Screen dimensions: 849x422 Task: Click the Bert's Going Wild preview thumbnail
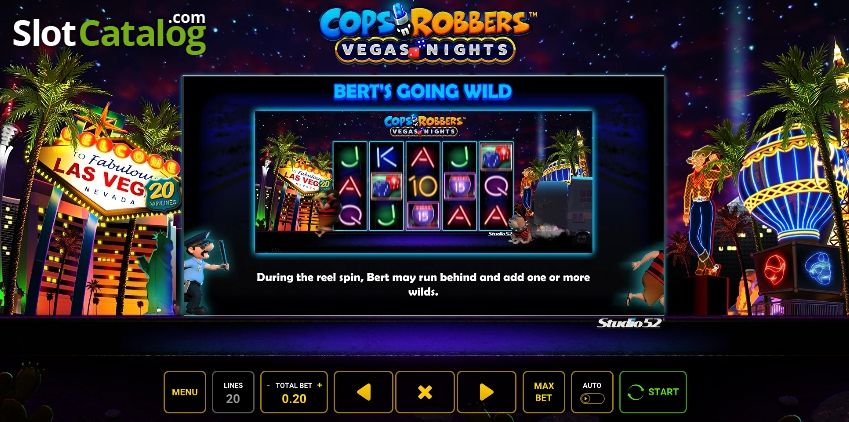point(423,181)
